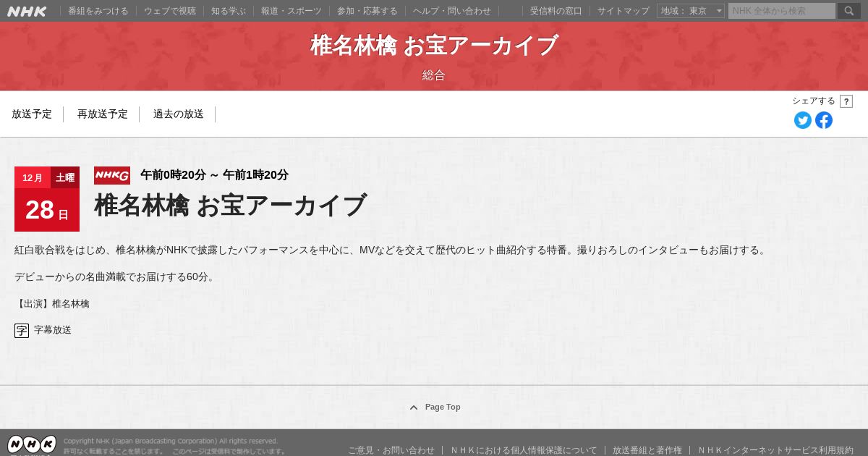Go to 受信料の窓口 link
The height and width of the screenshot is (456, 868).
click(x=556, y=11)
